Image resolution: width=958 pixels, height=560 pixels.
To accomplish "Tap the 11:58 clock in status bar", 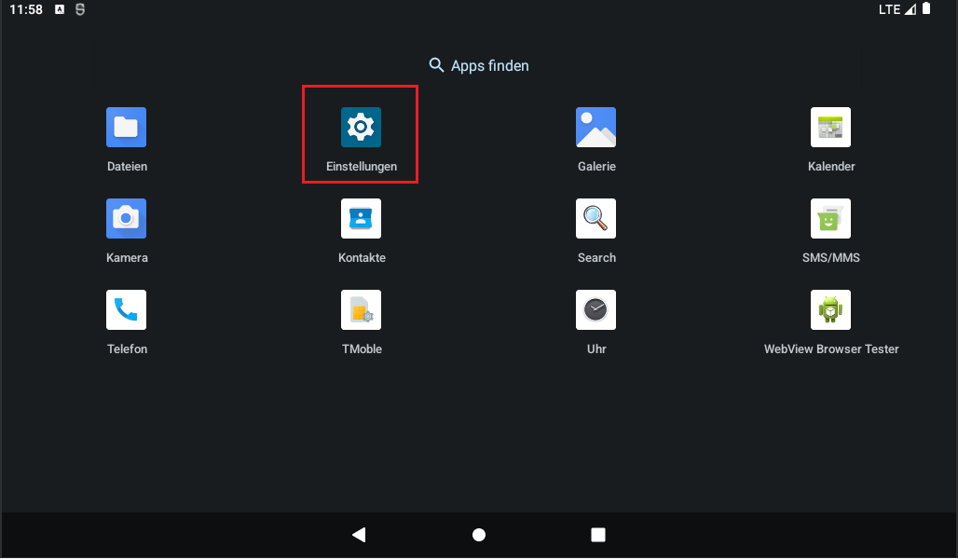I will [x=26, y=9].
